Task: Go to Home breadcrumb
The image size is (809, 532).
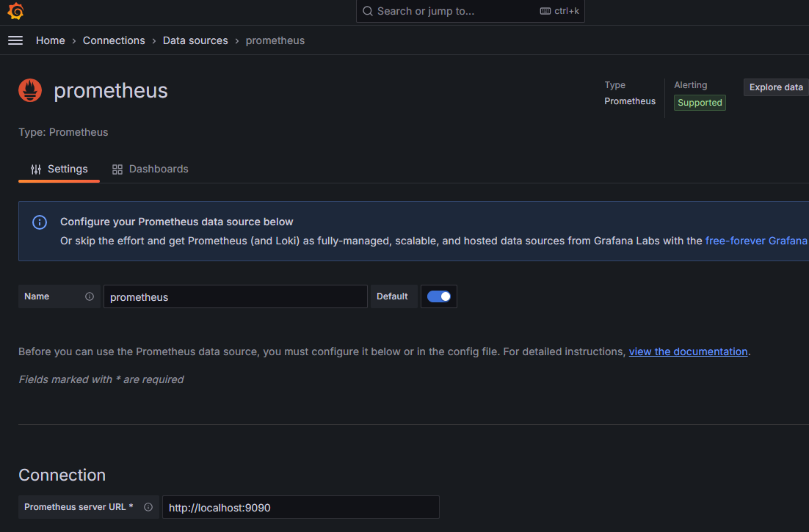Action: click(51, 40)
